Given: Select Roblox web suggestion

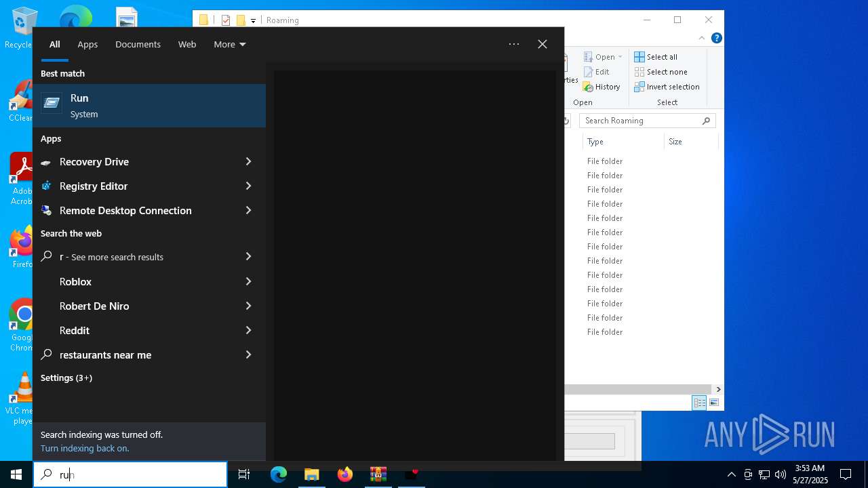Looking at the screenshot, I should (75, 281).
